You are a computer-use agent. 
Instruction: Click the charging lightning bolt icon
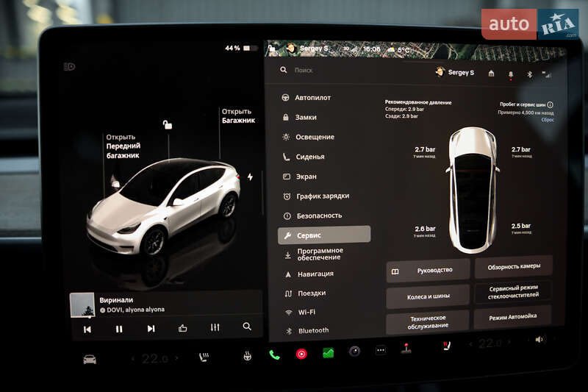250,177
